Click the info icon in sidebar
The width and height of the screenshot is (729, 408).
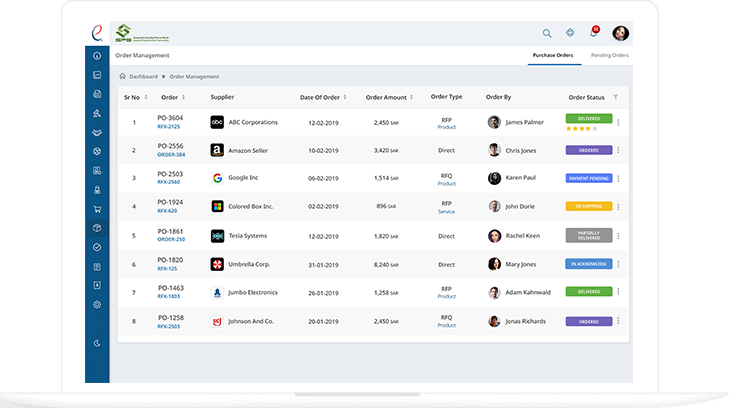tap(97, 56)
